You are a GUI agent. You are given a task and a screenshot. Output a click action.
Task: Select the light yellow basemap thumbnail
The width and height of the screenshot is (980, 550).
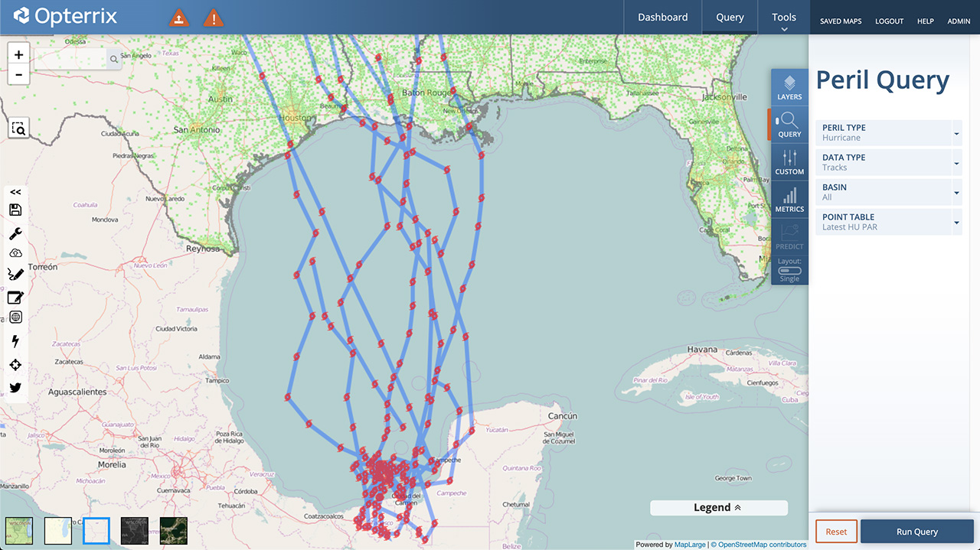tap(58, 531)
